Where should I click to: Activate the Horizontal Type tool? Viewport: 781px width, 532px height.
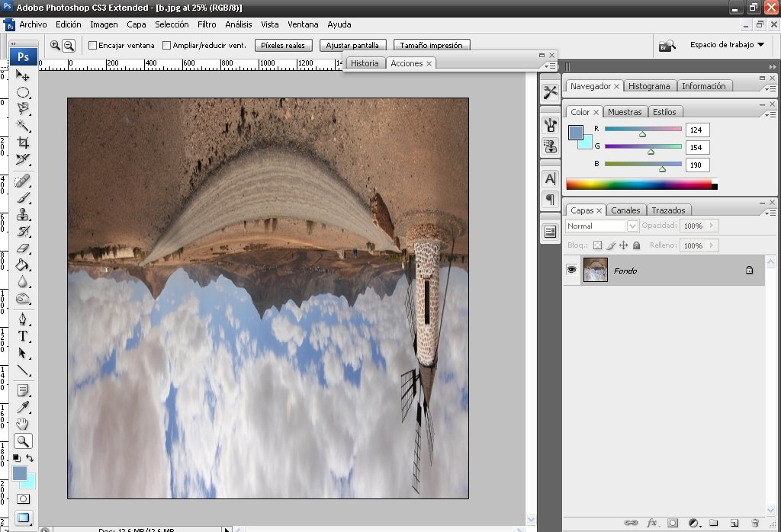[x=23, y=335]
